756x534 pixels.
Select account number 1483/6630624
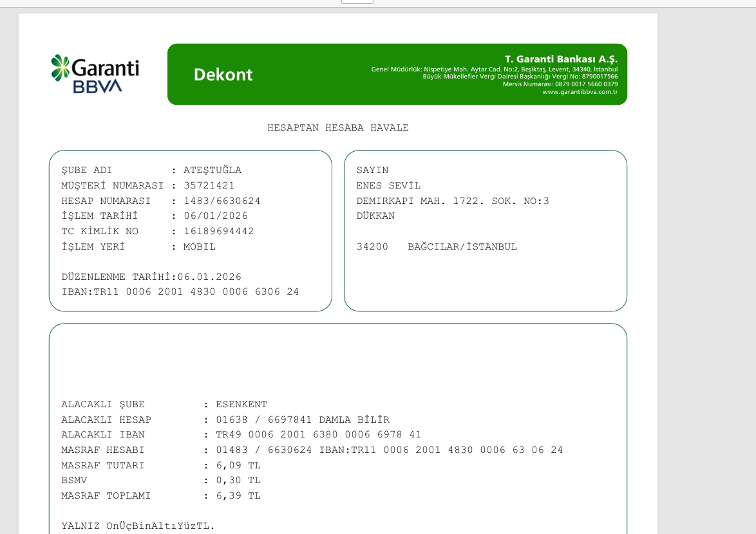point(222,201)
